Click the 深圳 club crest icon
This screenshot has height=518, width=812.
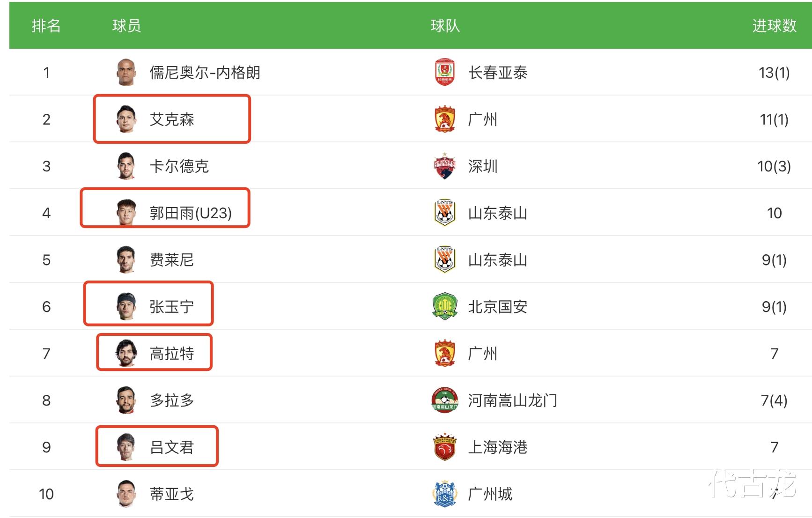[x=444, y=166]
